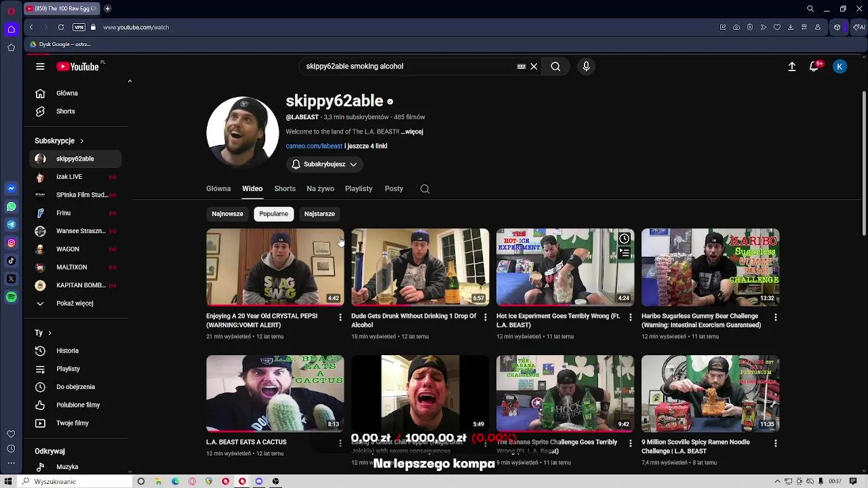The width and height of the screenshot is (868, 488).
Task: Open the L.A. BEAST EATS A CACTUS thumbnail
Action: 275,394
